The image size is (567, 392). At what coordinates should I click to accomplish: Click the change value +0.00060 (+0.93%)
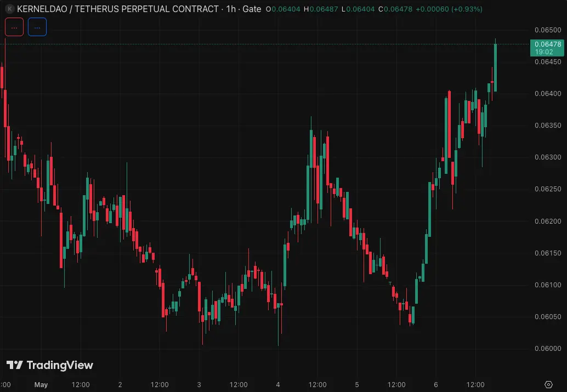coord(449,9)
